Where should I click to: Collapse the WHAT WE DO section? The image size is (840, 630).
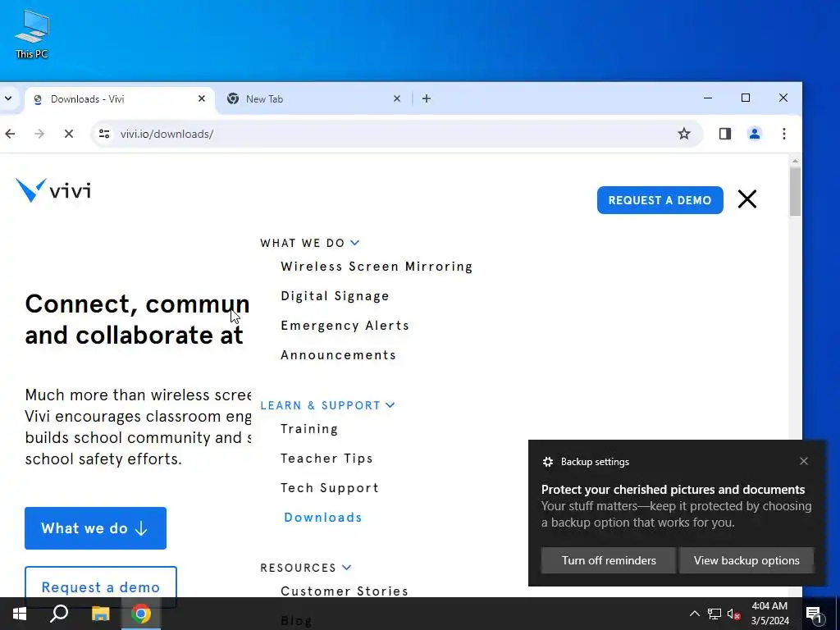pos(309,243)
